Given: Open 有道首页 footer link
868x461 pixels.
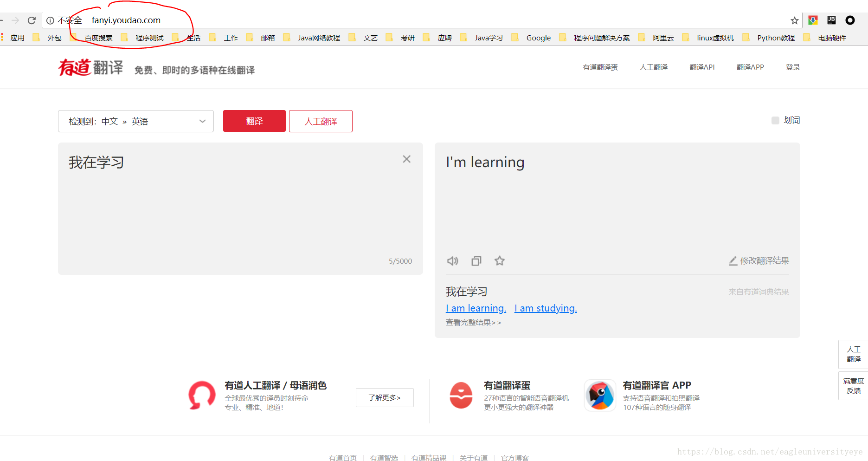Looking at the screenshot, I should [343, 458].
